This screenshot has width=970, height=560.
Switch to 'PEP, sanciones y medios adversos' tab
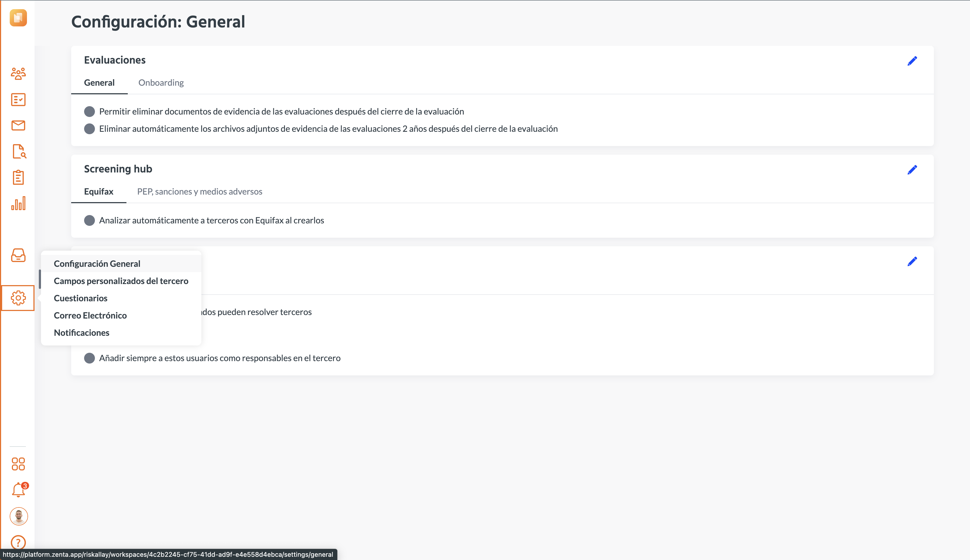click(200, 192)
